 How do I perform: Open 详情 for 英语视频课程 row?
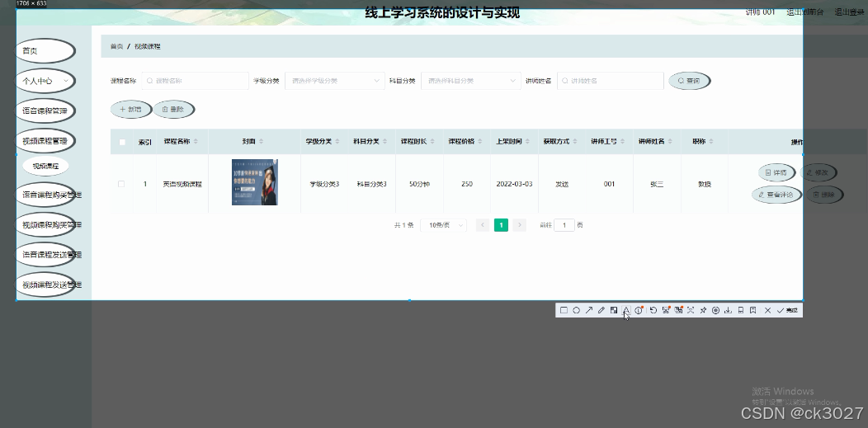click(776, 172)
